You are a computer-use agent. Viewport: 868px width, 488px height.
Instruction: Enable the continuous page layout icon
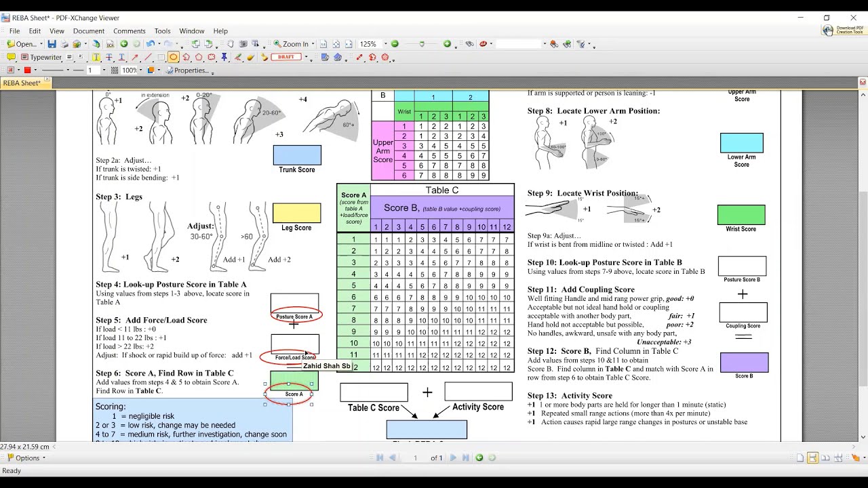812,458
